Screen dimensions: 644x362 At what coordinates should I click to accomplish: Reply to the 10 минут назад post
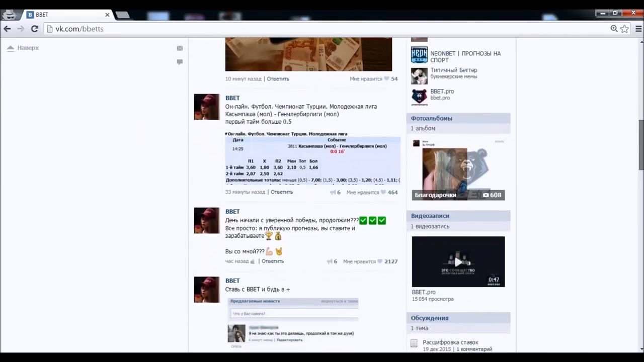tap(278, 79)
